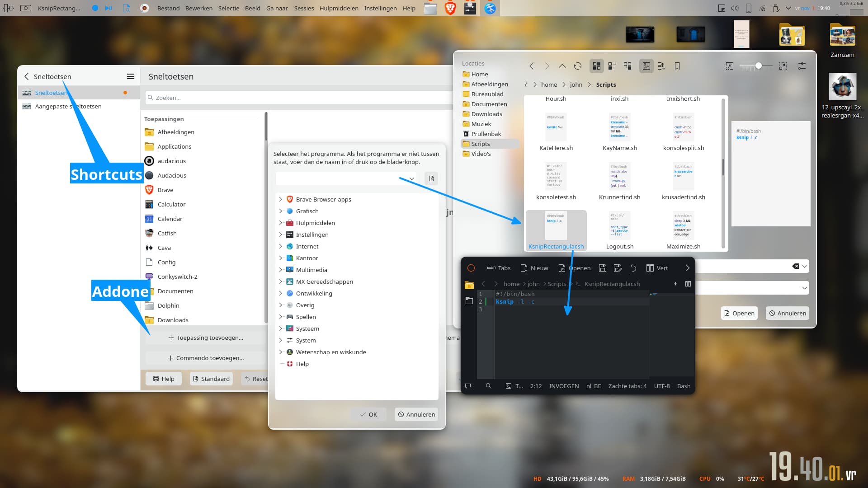
Task: Click zoom-in icon right of size slider
Action: (x=783, y=66)
